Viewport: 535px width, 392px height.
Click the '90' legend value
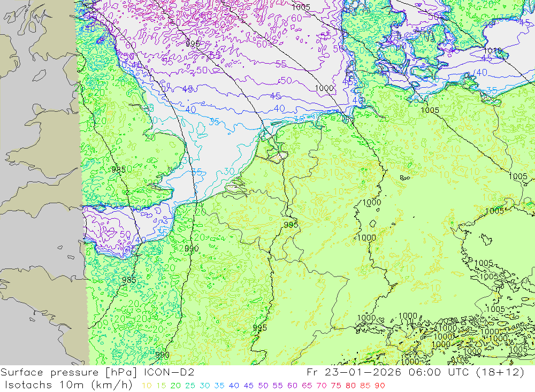click(380, 386)
